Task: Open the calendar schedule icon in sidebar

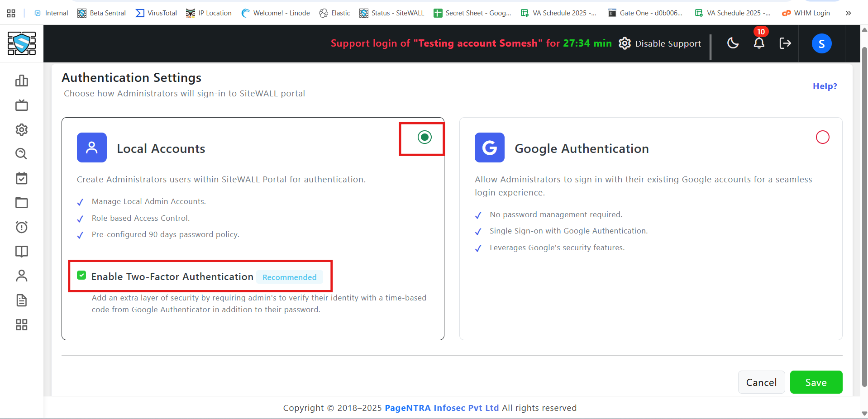Action: point(21,178)
